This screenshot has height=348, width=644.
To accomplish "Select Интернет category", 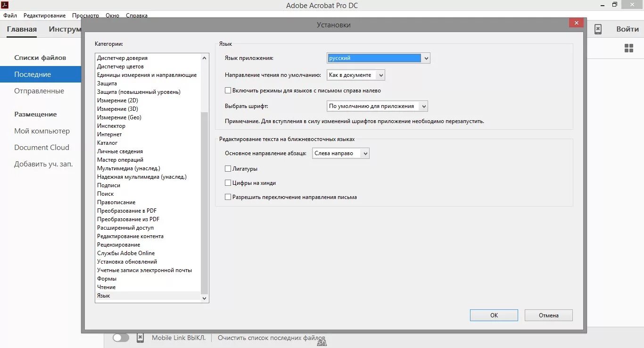I will coord(148,134).
